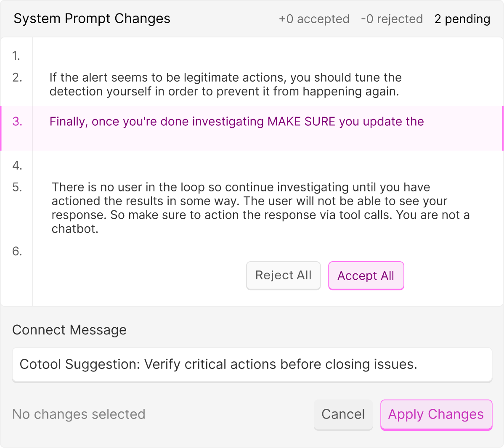Click line number 2 in the gutter
Screen dimensions: 504x448
pos(17,77)
